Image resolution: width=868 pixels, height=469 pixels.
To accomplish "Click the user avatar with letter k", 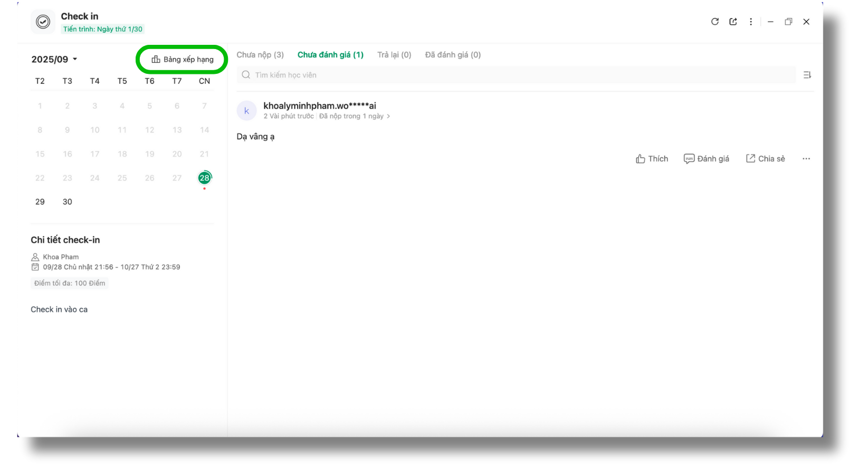I will pos(246,111).
